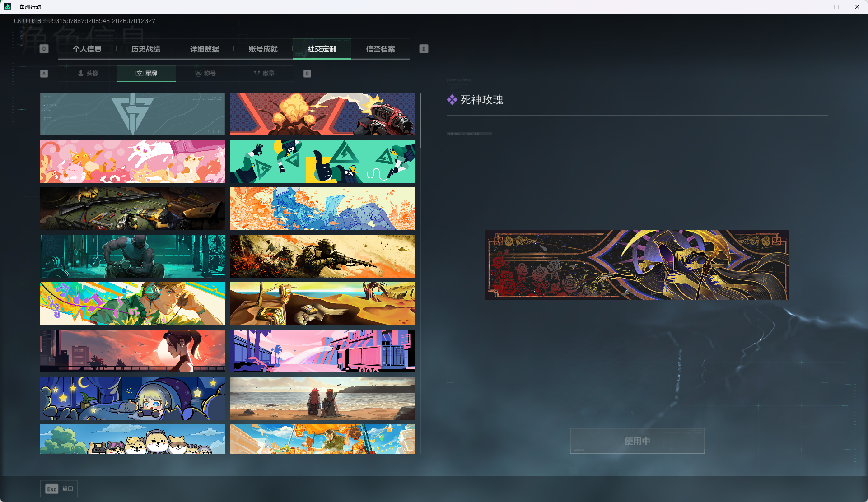Screen dimensions: 868x502
Task: Click the 使用中 in-use button
Action: 637,441
